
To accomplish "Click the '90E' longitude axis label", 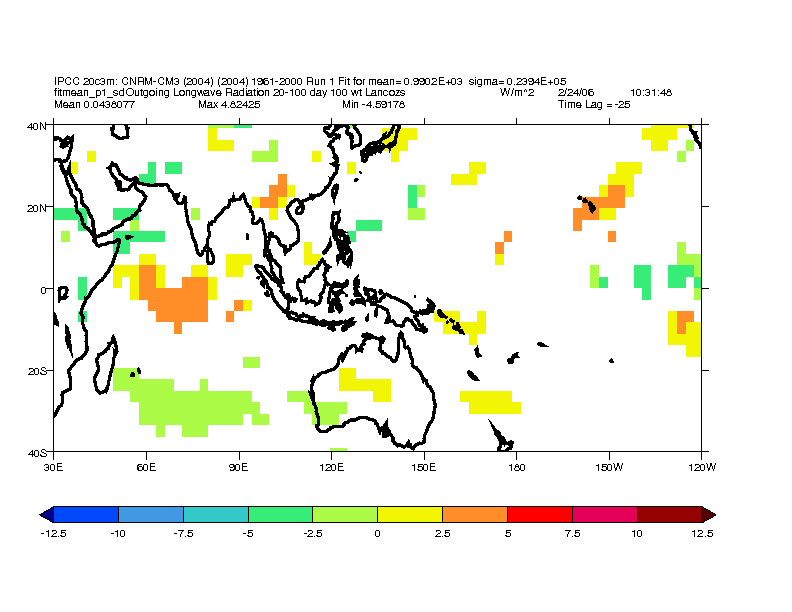I will click(x=238, y=467).
